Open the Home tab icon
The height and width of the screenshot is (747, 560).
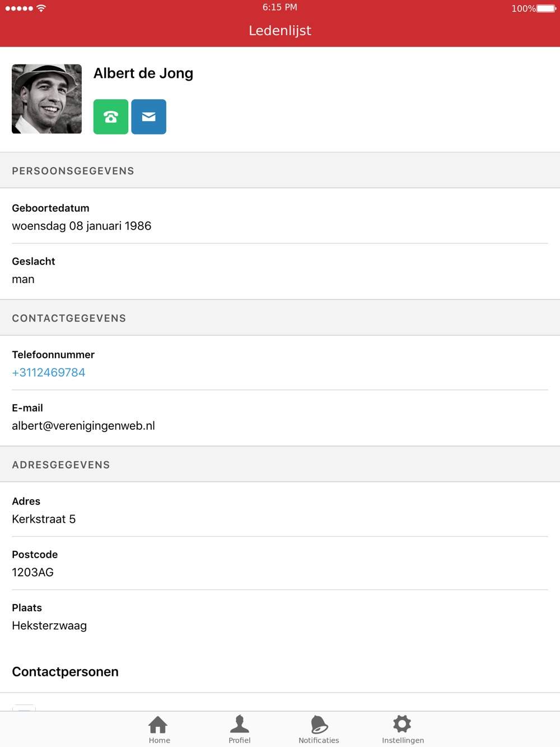point(158,725)
